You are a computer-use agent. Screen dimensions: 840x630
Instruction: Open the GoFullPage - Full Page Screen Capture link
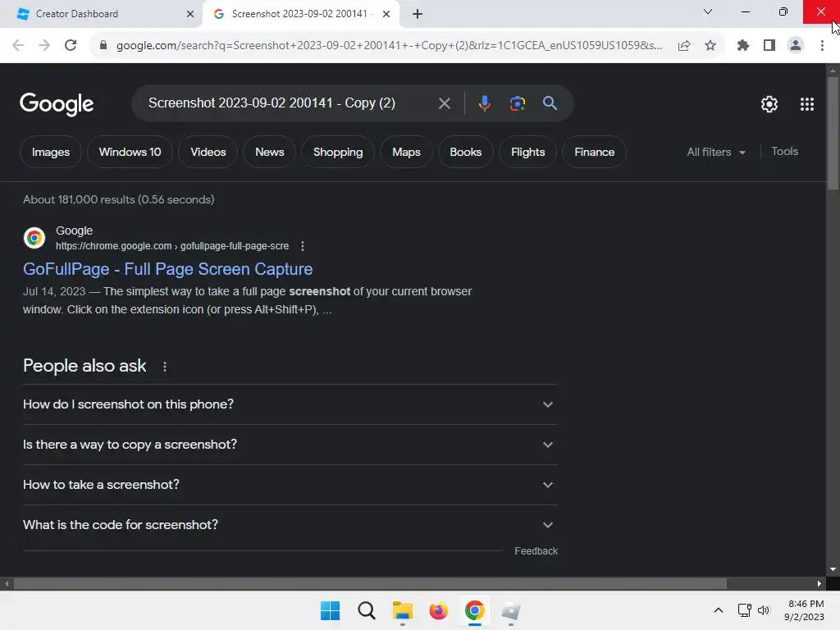(167, 269)
